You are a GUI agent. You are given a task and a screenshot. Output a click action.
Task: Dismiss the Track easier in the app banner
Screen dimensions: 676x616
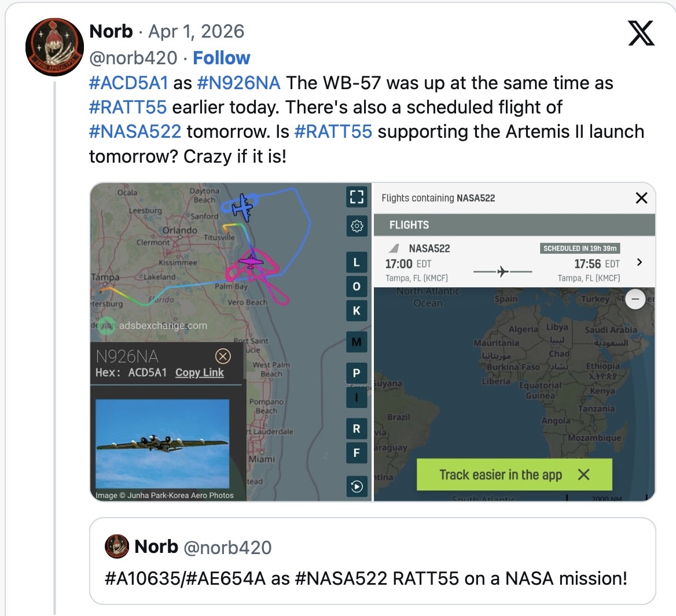(583, 475)
